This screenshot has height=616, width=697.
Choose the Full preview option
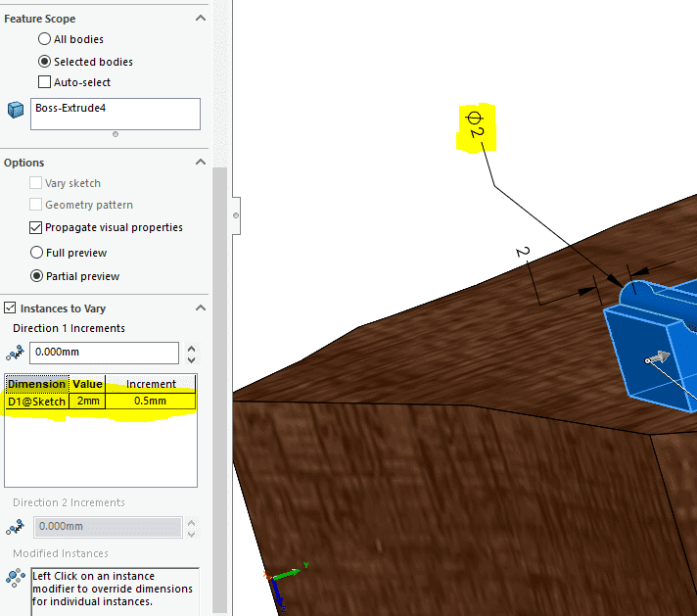[x=36, y=253]
